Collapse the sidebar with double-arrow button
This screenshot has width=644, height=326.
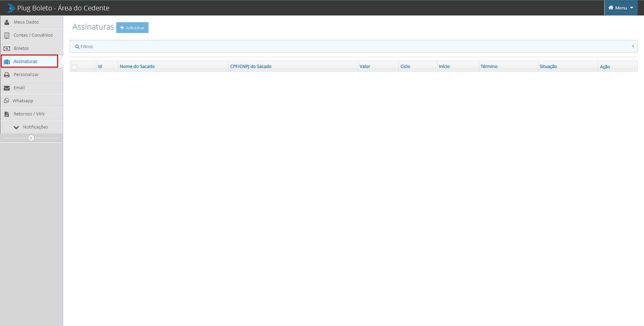pos(31,138)
